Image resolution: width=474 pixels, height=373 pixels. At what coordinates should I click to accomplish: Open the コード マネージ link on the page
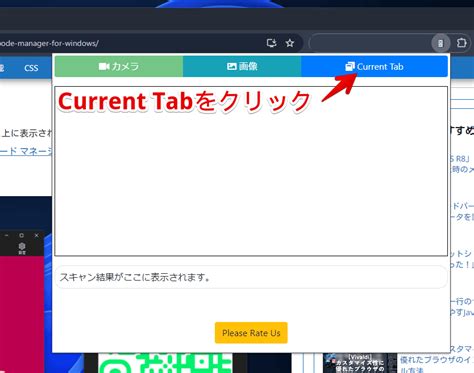pos(26,151)
